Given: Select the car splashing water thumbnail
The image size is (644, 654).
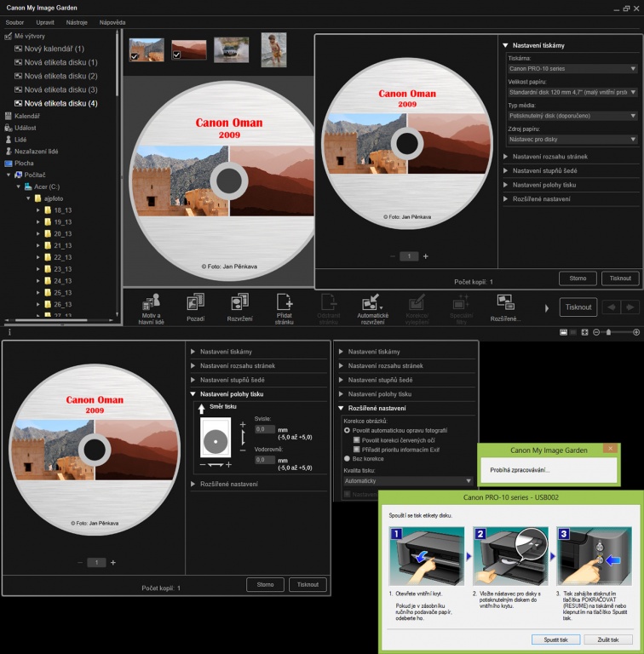Looking at the screenshot, I should (x=231, y=50).
